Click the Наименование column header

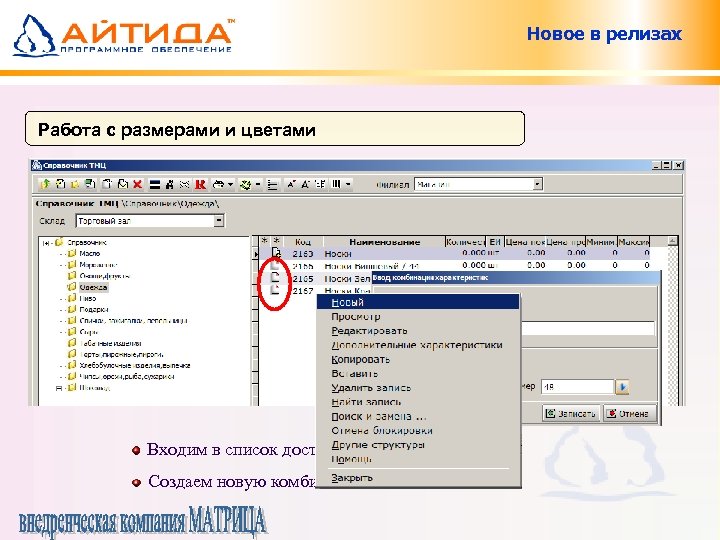tap(384, 242)
